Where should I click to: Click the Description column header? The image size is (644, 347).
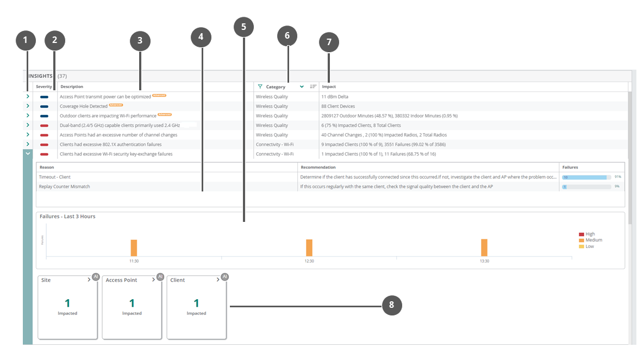click(x=72, y=87)
